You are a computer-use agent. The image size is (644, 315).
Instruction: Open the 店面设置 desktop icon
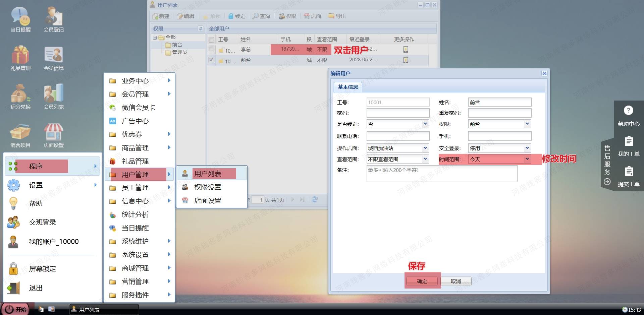pos(54,135)
